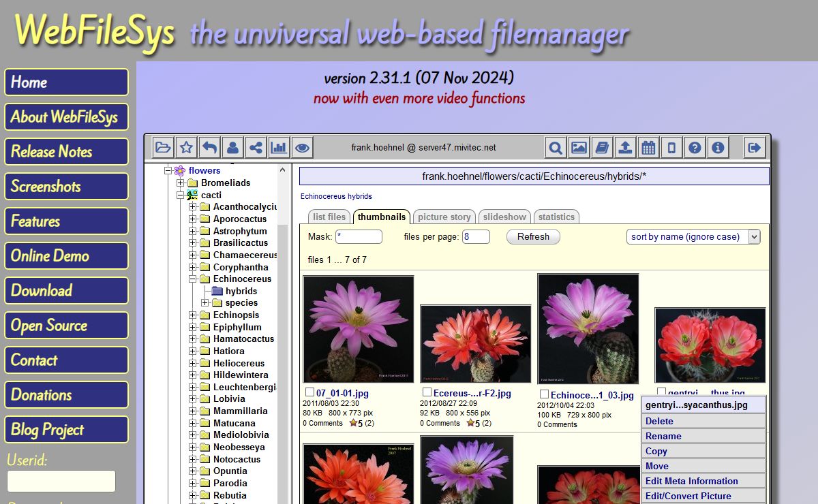Screen dimensions: 818x504
Task: Choose Move in the context menu
Action: [x=703, y=466]
